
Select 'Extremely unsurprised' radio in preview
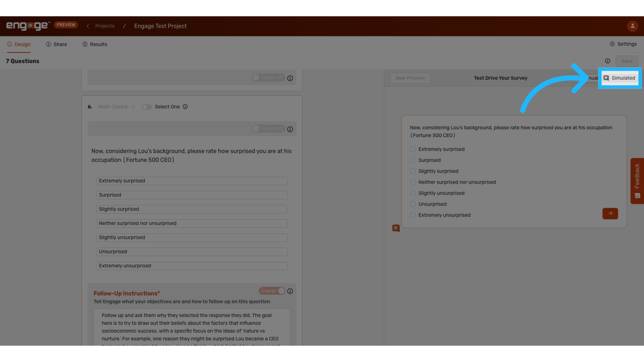click(413, 215)
